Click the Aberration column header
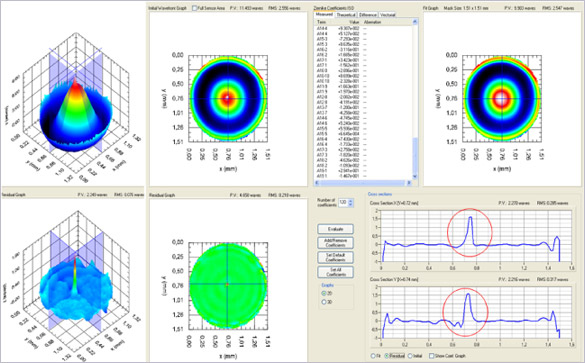The height and width of the screenshot is (363, 585). click(x=373, y=22)
